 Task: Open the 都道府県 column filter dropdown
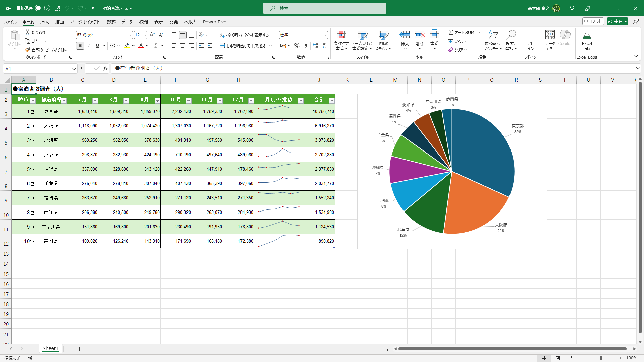[64, 101]
